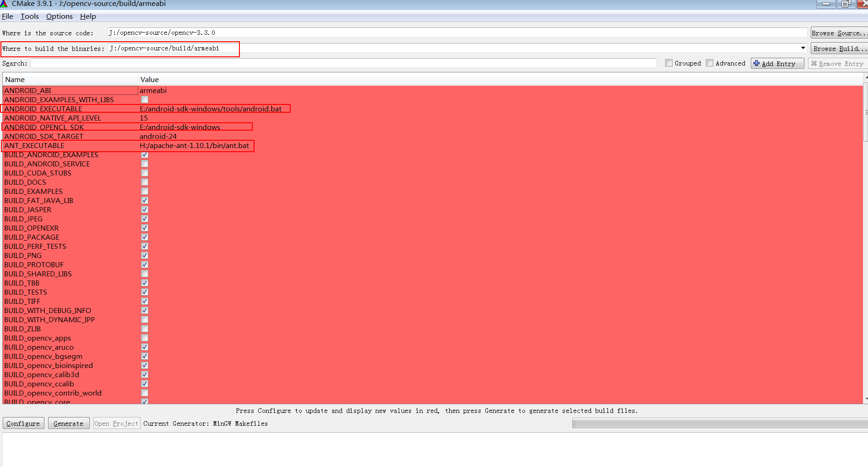This screenshot has height=467, width=868.
Task: Click the Browse Source button
Action: pyautogui.click(x=839, y=33)
